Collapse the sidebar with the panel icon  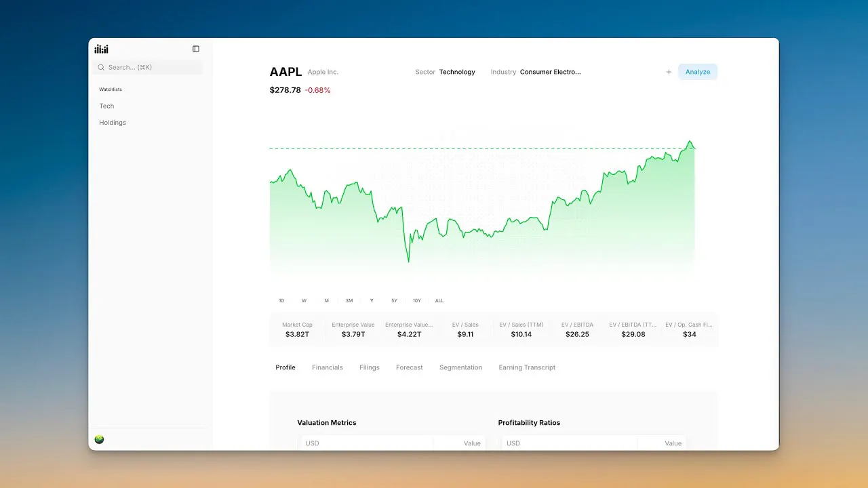coord(196,49)
